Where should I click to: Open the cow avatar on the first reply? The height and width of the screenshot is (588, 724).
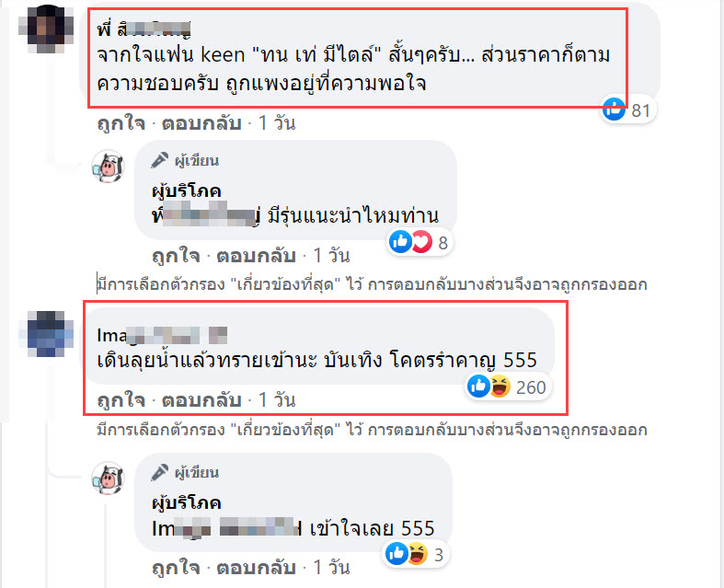tap(109, 167)
